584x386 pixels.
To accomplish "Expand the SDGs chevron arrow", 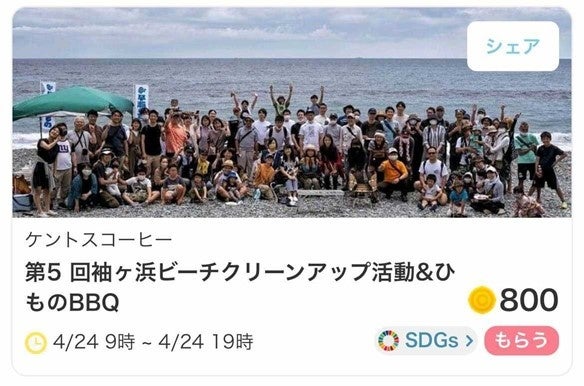I will [x=469, y=340].
